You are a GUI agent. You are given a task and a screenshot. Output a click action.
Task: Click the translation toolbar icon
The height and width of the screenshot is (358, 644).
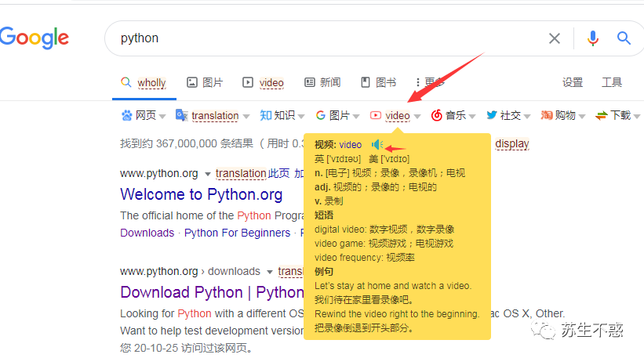coord(181,115)
